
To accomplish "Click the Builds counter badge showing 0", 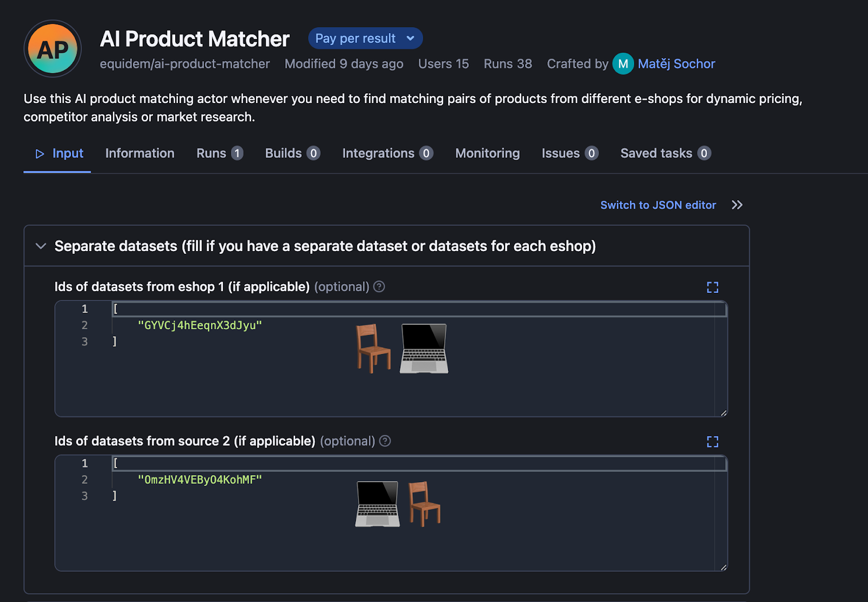I will tap(314, 153).
